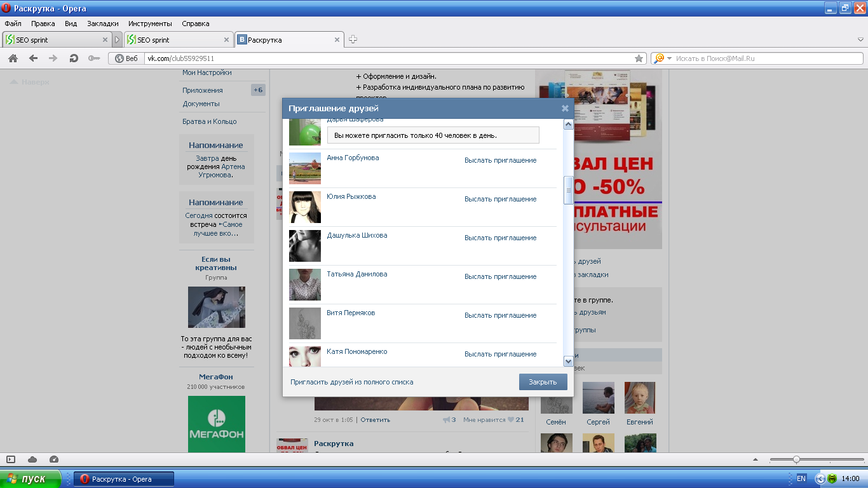The image size is (868, 488).
Task: Open the Инструменты menu
Action: pyautogui.click(x=150, y=24)
